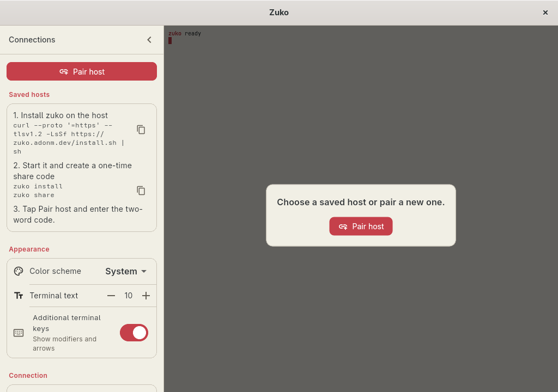Click the Zuko window title
Image resolution: width=558 pixels, height=392 pixels.
click(279, 13)
